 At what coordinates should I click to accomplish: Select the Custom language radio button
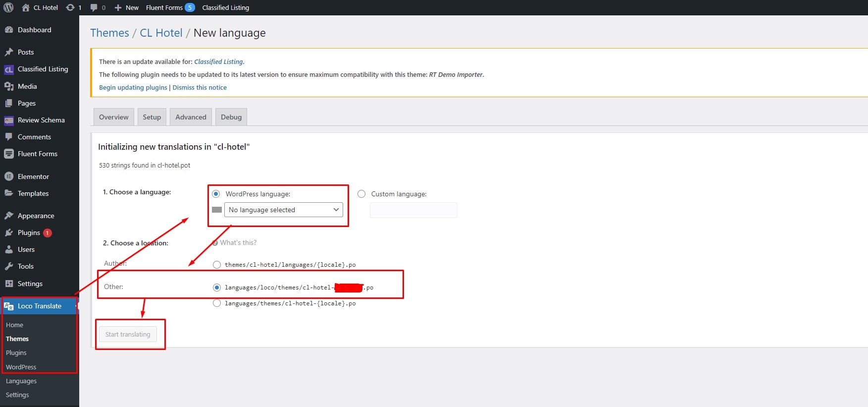point(361,194)
